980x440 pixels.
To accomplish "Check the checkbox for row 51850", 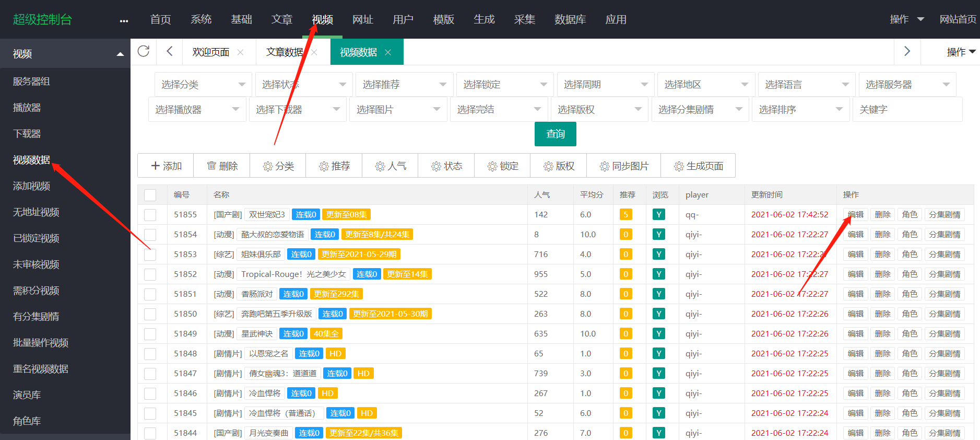I will click(x=150, y=314).
